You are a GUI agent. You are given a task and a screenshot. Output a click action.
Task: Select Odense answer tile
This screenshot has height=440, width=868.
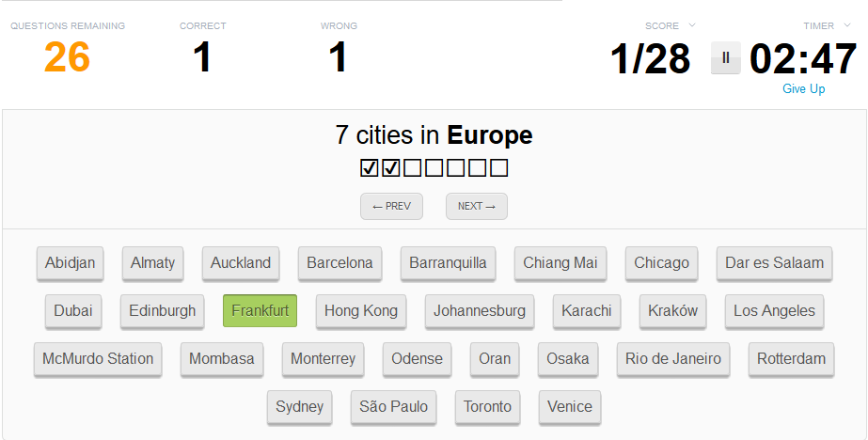click(417, 359)
